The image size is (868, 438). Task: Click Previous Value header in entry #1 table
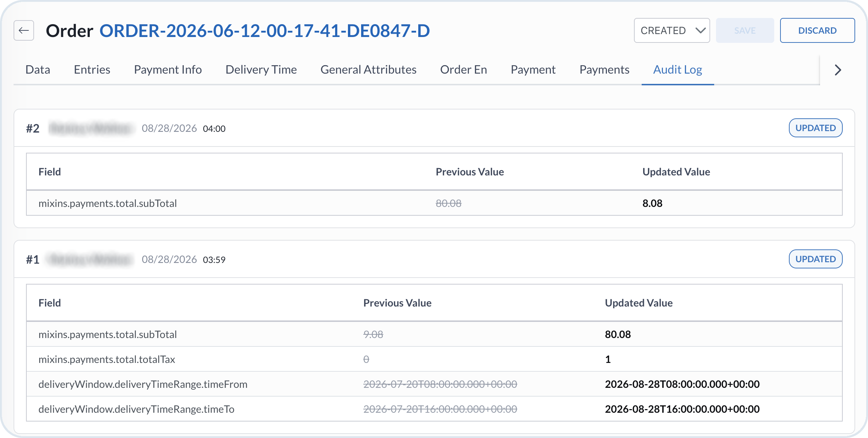[x=397, y=303]
